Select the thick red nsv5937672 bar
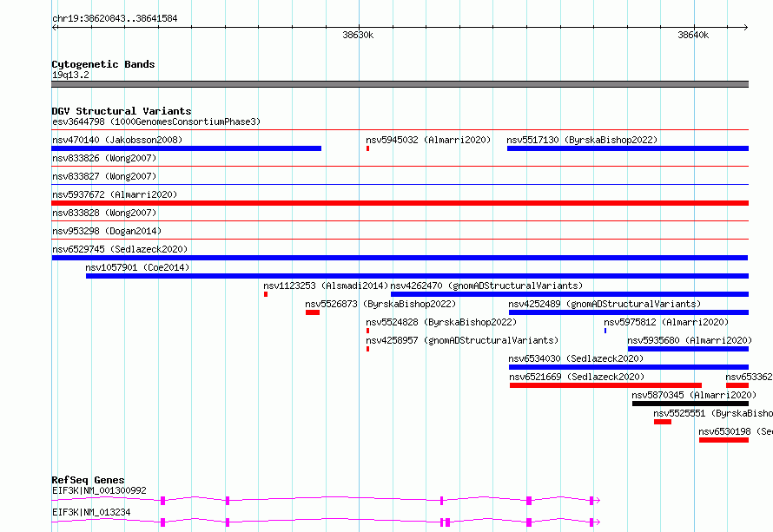773x532 pixels. [400, 203]
